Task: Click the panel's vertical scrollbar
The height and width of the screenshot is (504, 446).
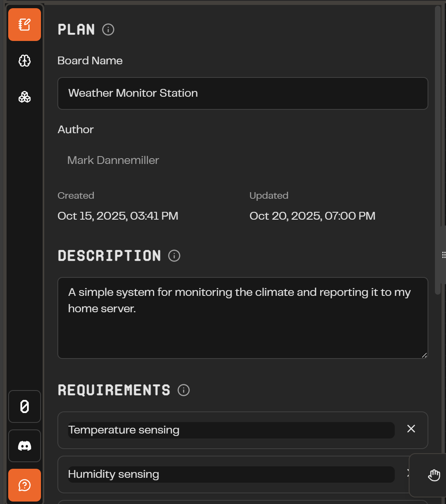Action: pyautogui.click(x=438, y=150)
